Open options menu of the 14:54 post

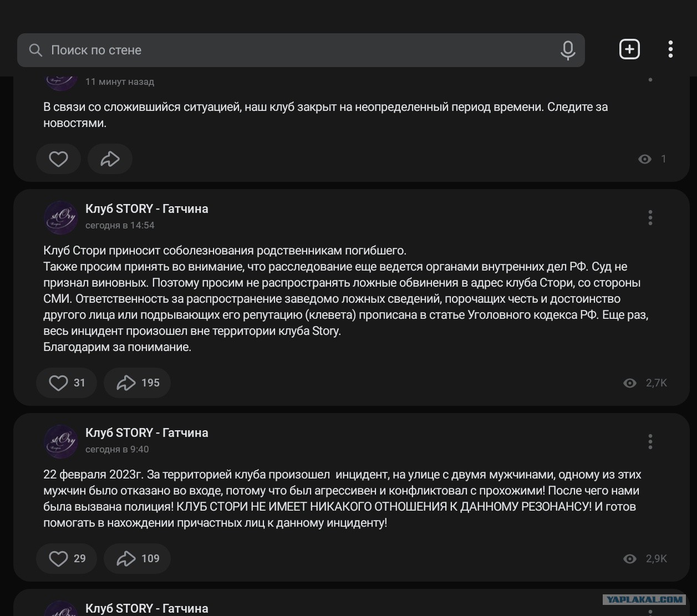[x=650, y=217]
